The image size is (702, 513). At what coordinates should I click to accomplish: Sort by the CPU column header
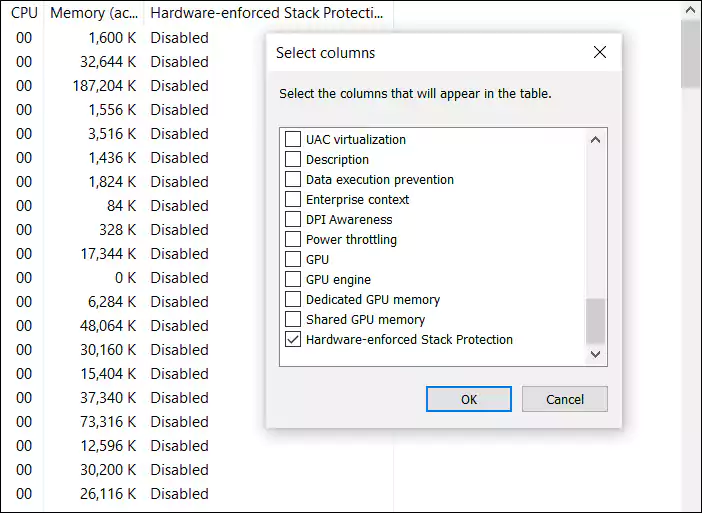[24, 13]
